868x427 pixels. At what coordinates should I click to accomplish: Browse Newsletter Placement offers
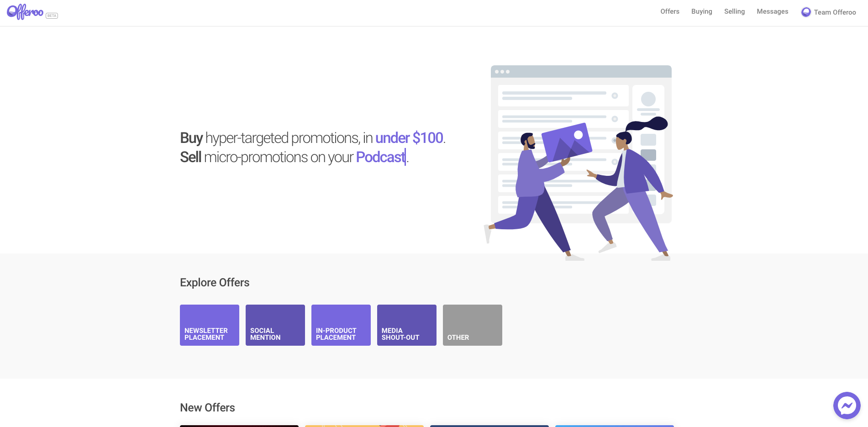point(210,325)
